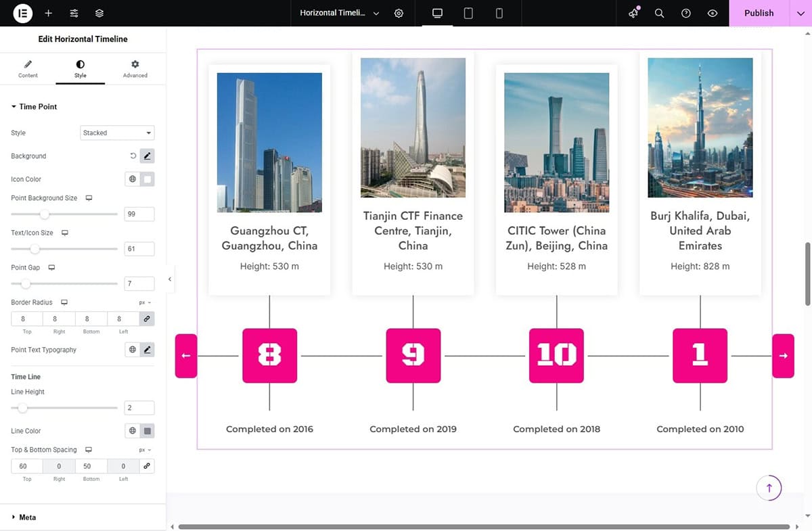The height and width of the screenshot is (531, 812).
Task: Click the Elementor logo menu icon
Action: [x=23, y=13]
